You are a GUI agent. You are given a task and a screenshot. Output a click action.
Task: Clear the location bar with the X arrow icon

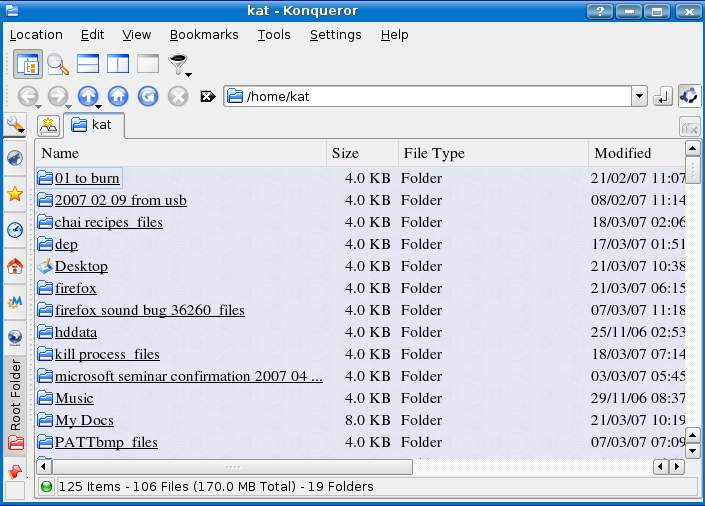click(x=208, y=97)
